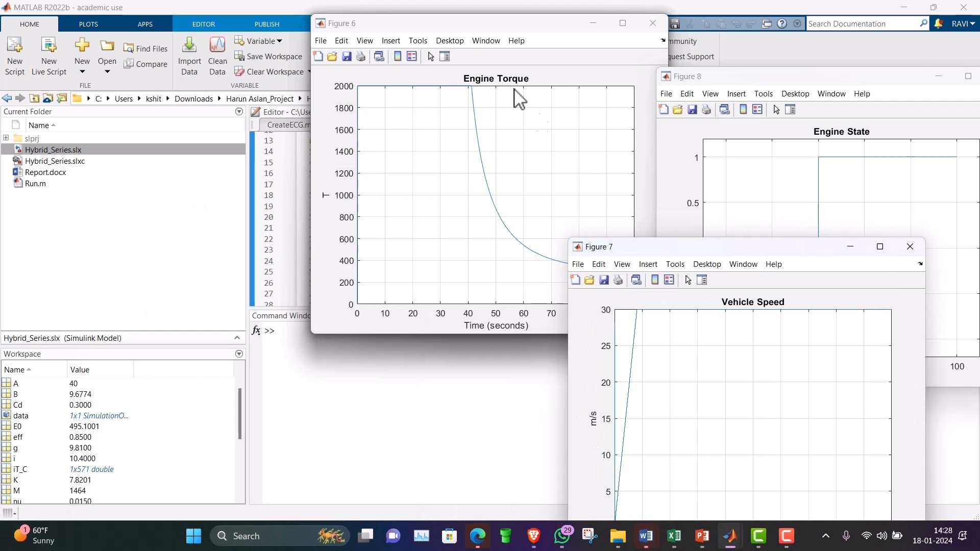980x551 pixels.
Task: Click the Workspace vertical scrollbar
Action: 239,414
